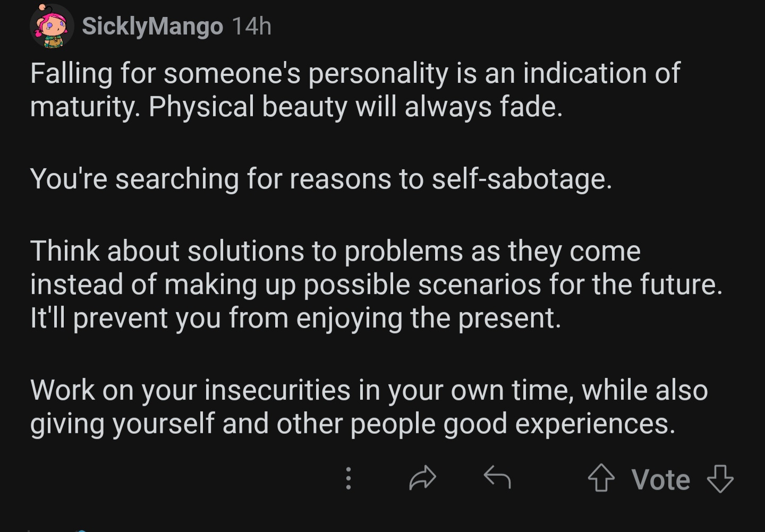Viewport: 765px width, 532px height.
Task: Share this comment using the share arrow
Action: click(423, 477)
